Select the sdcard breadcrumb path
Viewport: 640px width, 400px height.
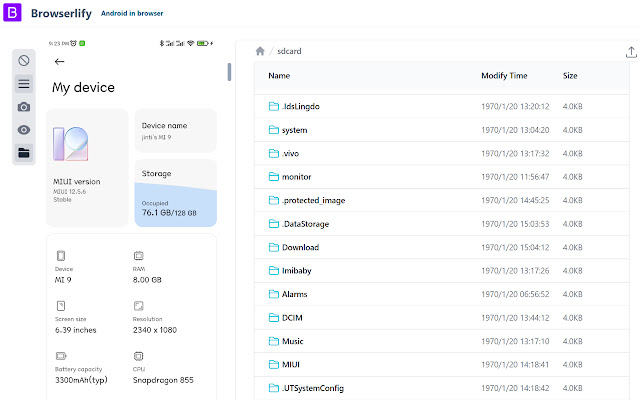(289, 51)
